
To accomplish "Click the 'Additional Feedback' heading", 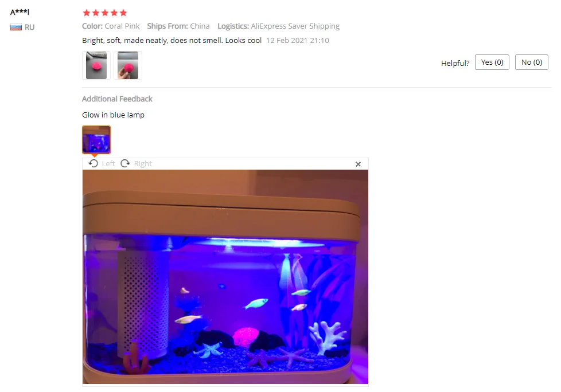I will click(117, 99).
